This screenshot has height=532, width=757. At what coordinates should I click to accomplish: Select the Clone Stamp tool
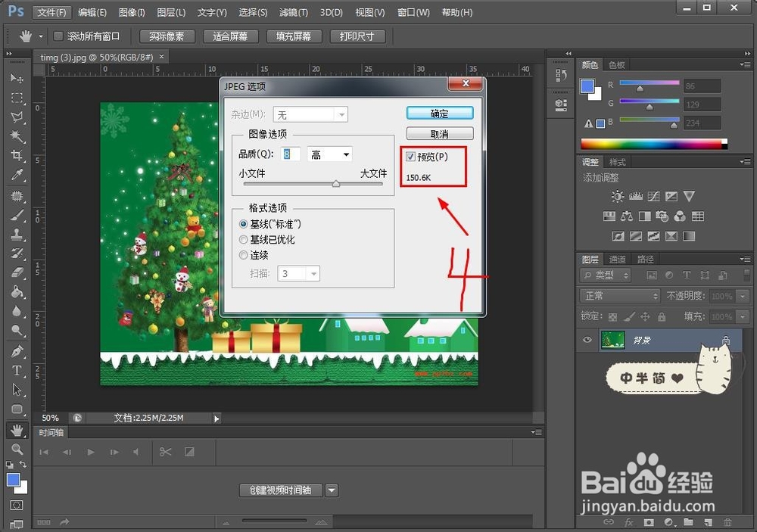click(x=17, y=235)
